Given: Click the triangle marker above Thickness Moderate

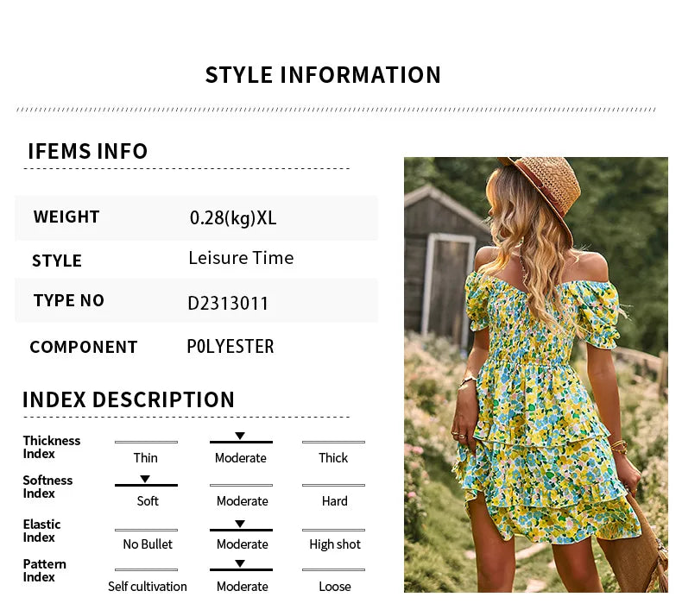Looking at the screenshot, I should click(240, 436).
